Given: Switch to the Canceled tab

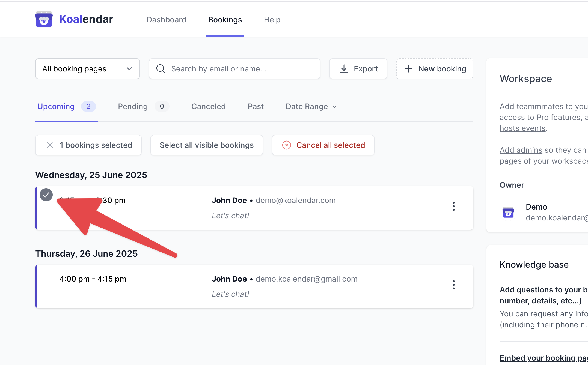Looking at the screenshot, I should pyautogui.click(x=208, y=106).
